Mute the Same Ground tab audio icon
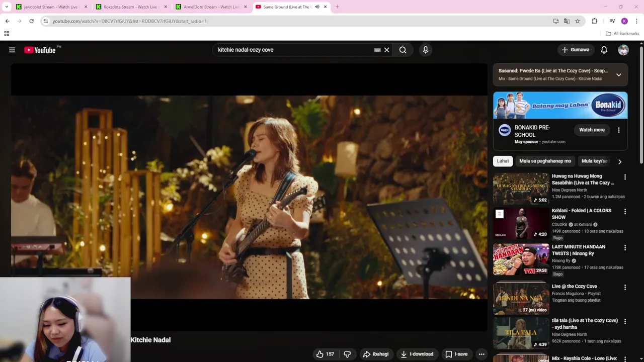 coord(317,7)
